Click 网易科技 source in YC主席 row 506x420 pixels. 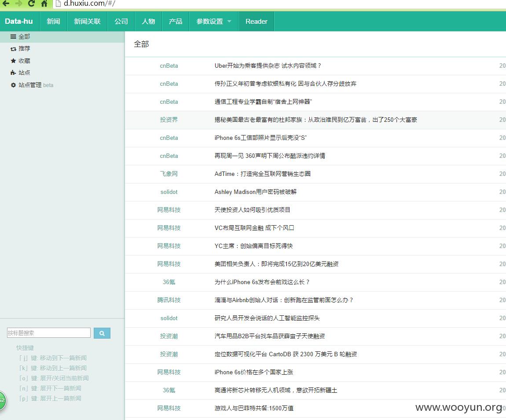tap(169, 246)
